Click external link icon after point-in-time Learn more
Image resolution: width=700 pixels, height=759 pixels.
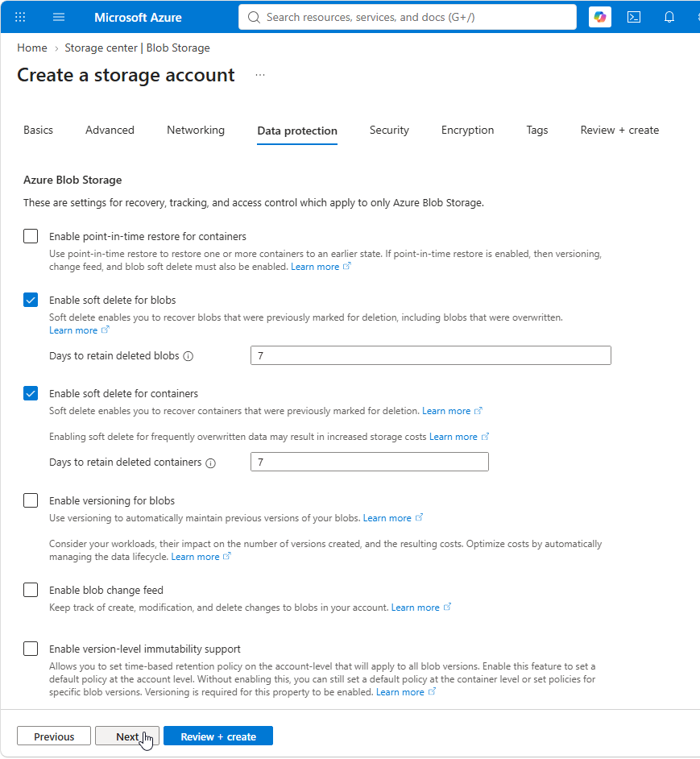[346, 266]
